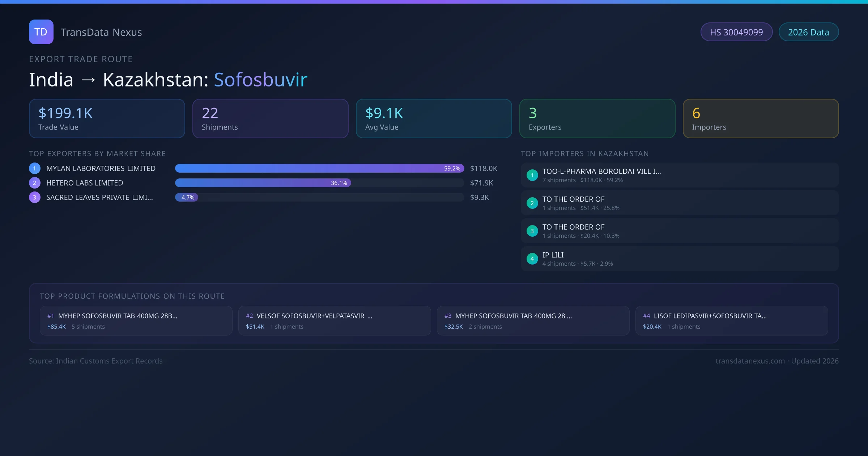The height and width of the screenshot is (456, 868).
Task: Open the 6 Importers stat card
Action: 761,118
